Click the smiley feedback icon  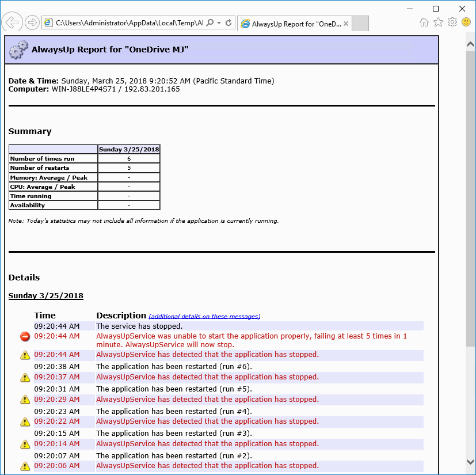(466, 22)
